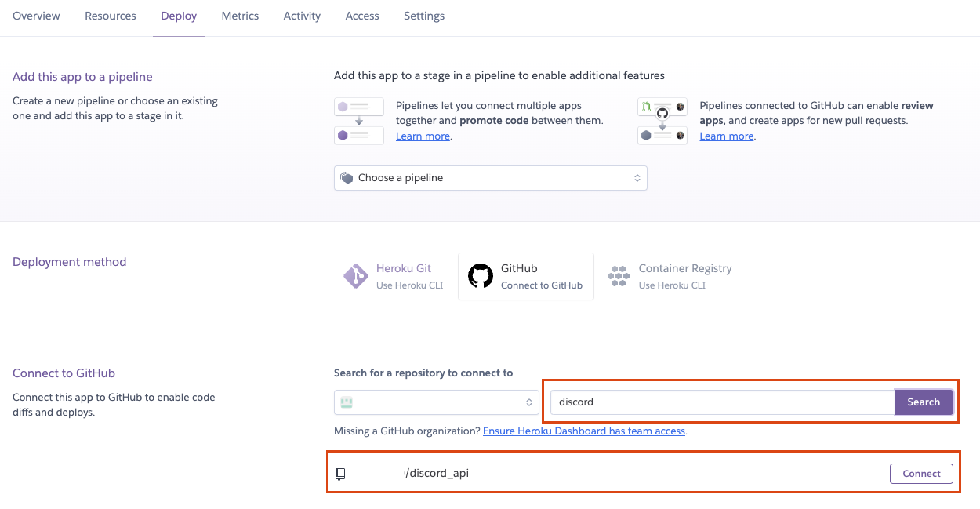Switch to the Resources tab

pos(111,16)
